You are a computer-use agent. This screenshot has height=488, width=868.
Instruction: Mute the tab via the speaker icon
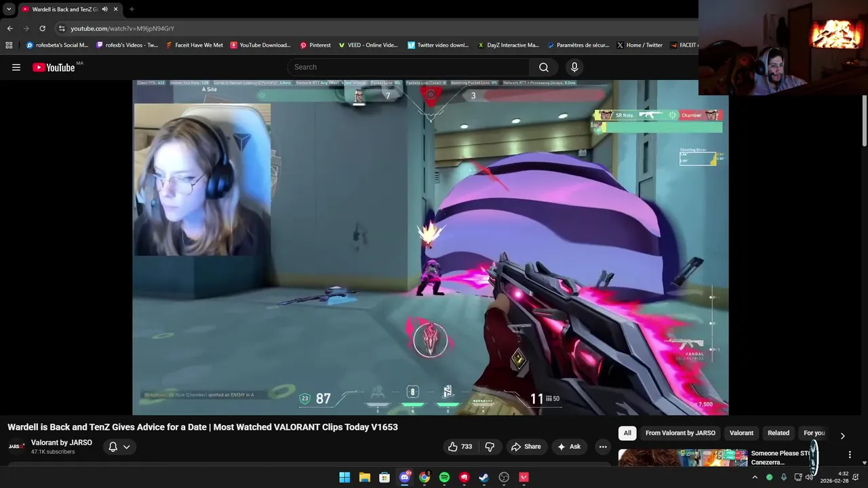pos(104,9)
